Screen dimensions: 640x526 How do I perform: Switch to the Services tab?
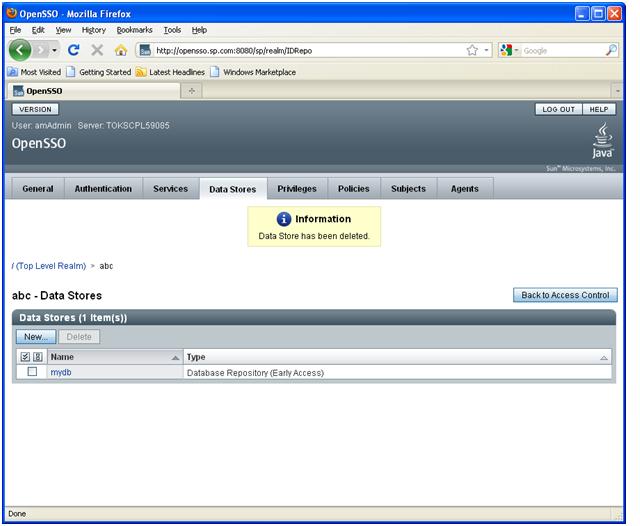(170, 189)
